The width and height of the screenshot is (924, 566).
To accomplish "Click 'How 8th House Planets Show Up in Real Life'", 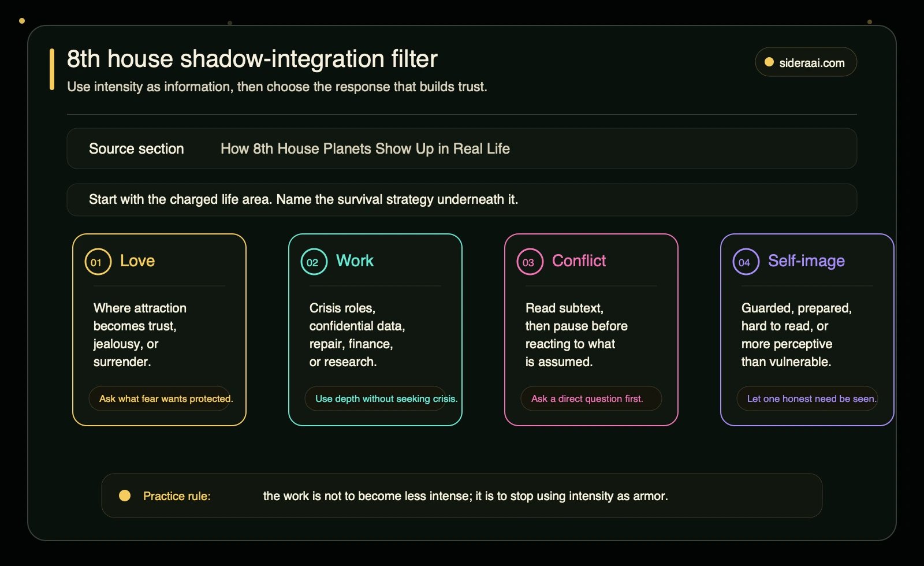I will click(x=365, y=148).
